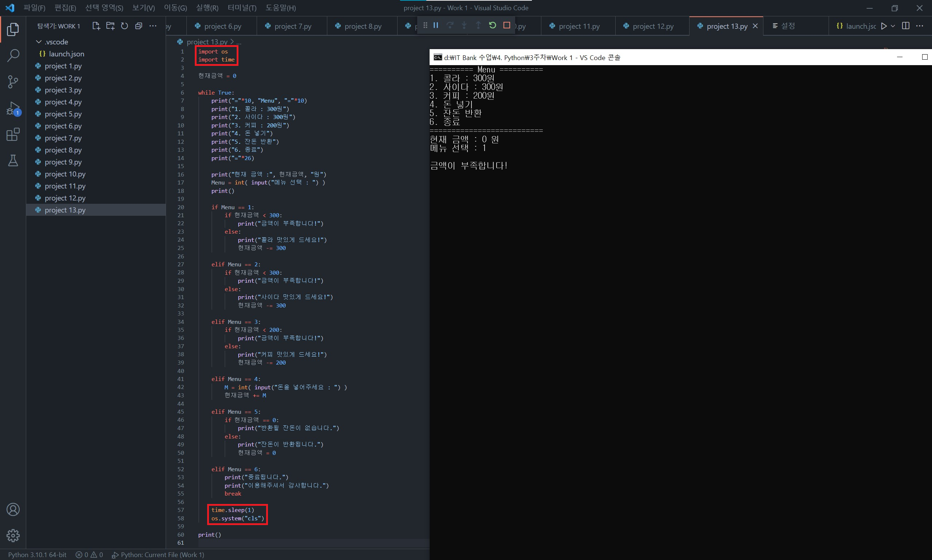Open Run and Debug view

pyautogui.click(x=13, y=108)
